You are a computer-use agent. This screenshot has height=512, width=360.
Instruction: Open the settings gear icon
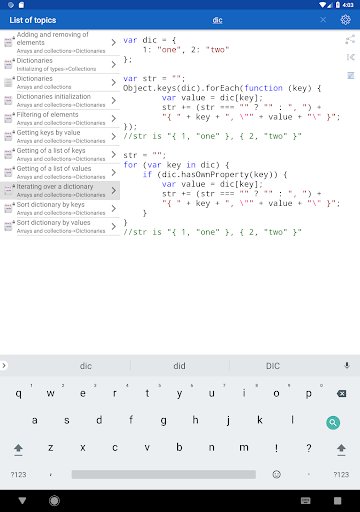tap(345, 20)
